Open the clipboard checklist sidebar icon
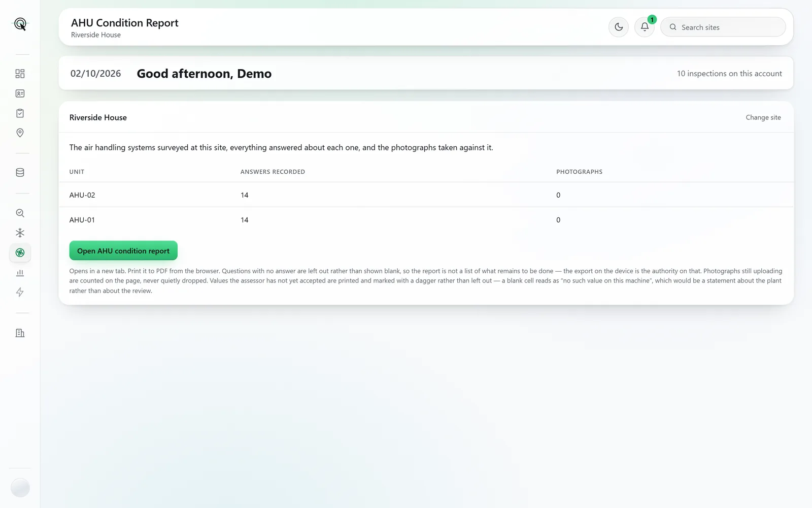This screenshot has width=812, height=508. 20,113
